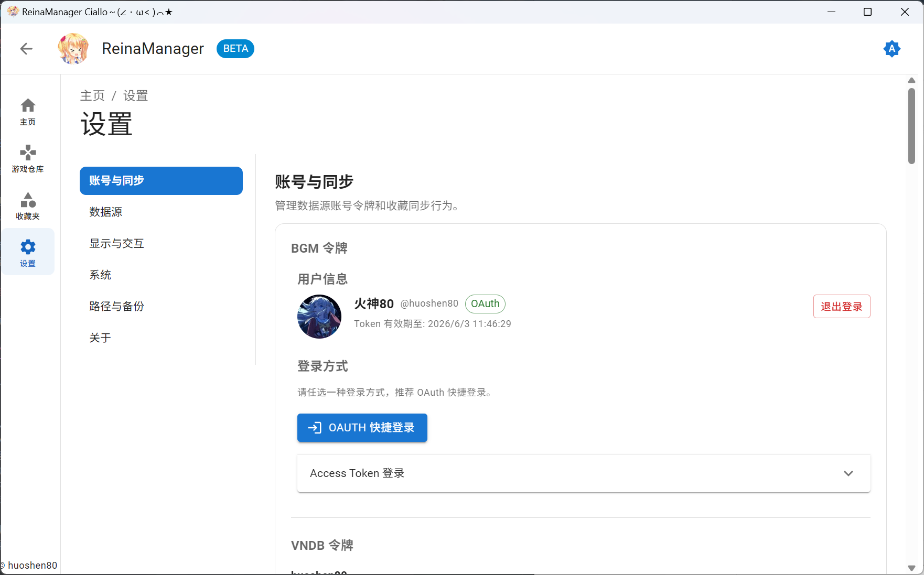
Task: Go back using the arrow icon
Action: click(26, 49)
